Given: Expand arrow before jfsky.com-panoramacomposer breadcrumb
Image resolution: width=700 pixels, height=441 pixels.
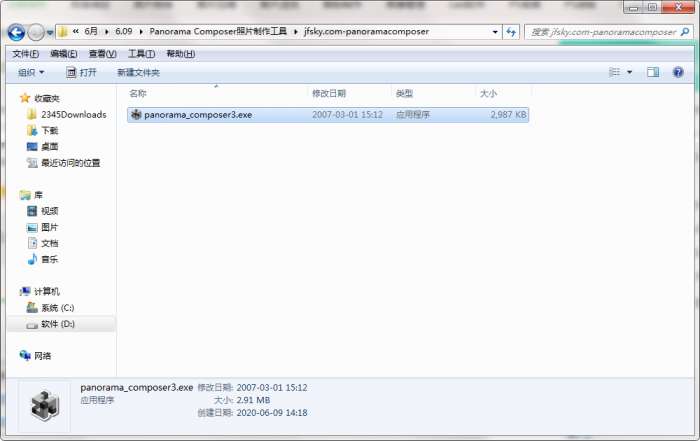Looking at the screenshot, I should [296, 32].
